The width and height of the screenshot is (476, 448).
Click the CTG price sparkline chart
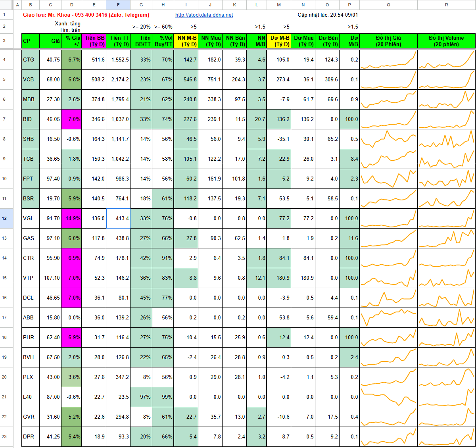388,60
